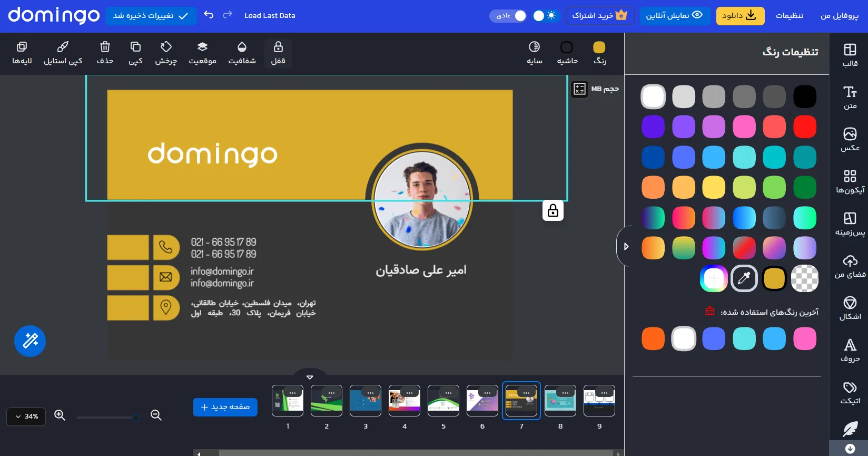
Task: Open the Layers (لایه‌ها) tool
Action: tap(22, 53)
